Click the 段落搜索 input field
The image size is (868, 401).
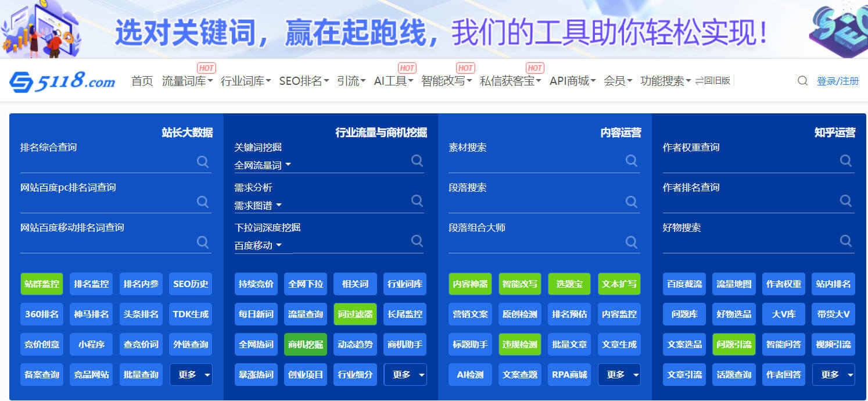click(x=535, y=202)
